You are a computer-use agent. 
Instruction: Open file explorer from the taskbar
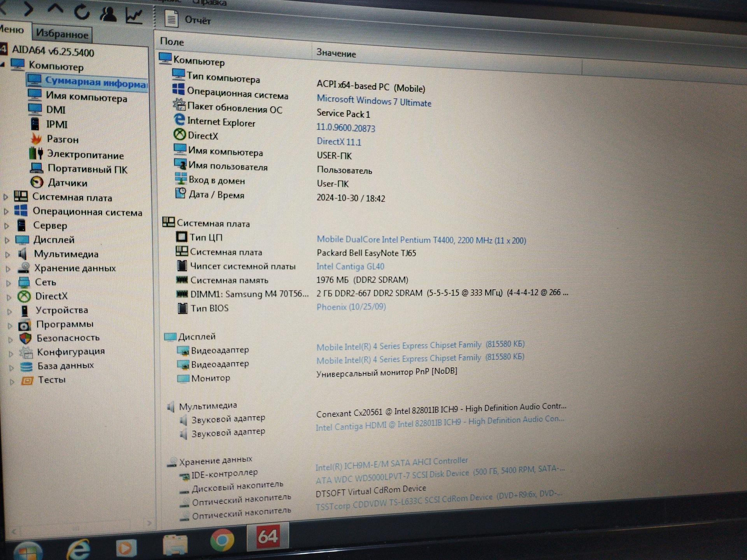pos(175,544)
